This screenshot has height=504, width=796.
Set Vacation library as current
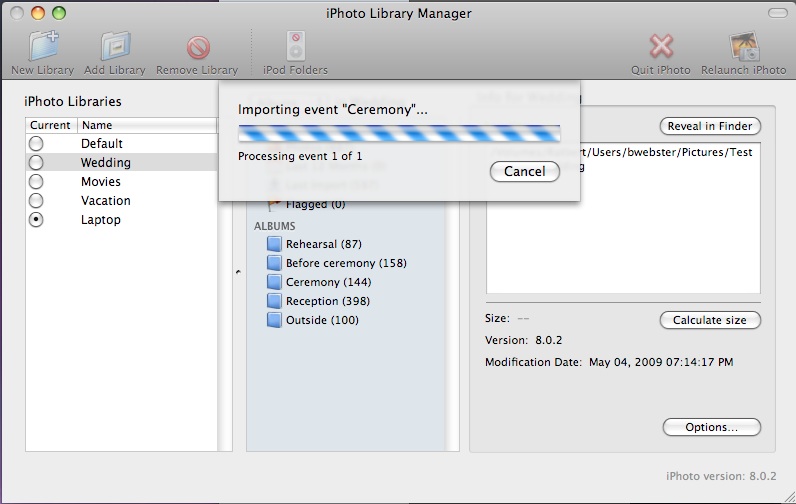(36, 201)
